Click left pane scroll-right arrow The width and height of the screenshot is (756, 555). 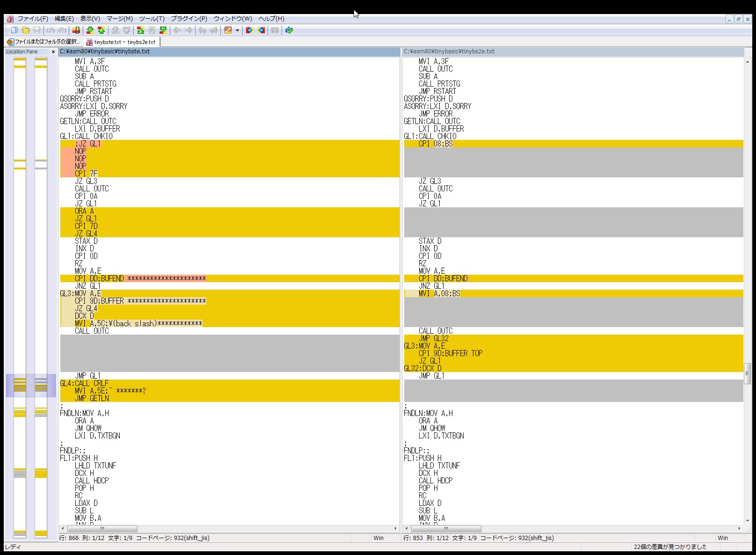(x=396, y=528)
